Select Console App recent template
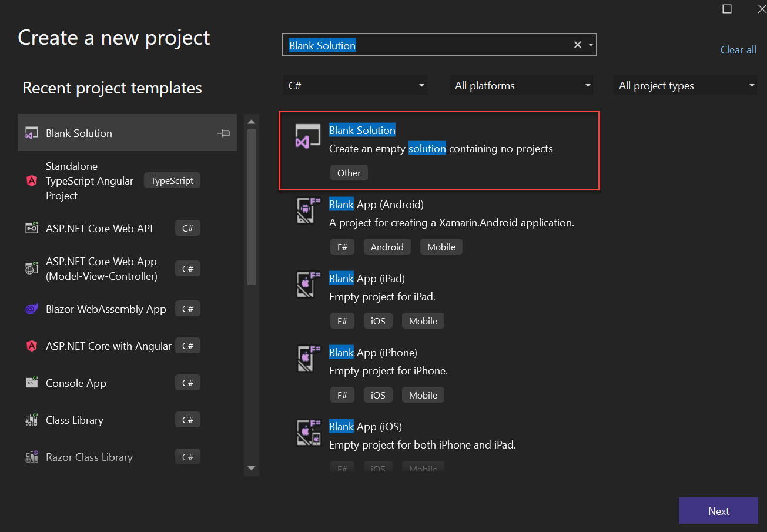The image size is (767, 532). (127, 383)
